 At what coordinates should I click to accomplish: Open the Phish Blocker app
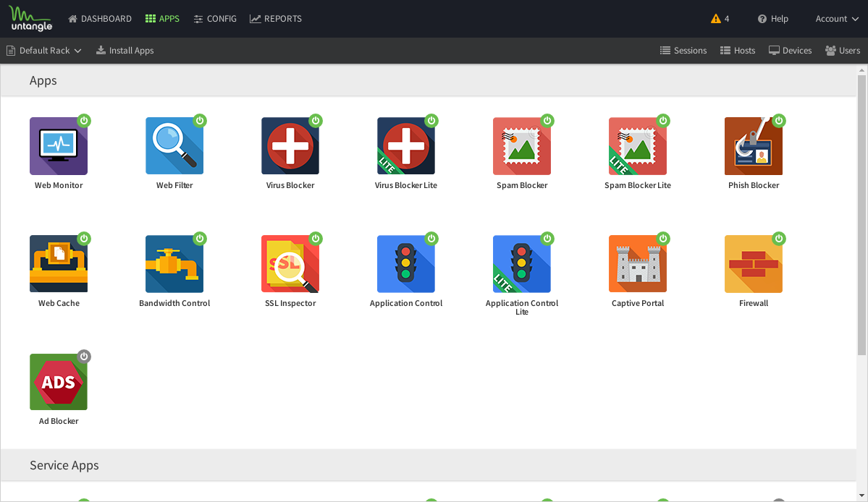coord(754,146)
